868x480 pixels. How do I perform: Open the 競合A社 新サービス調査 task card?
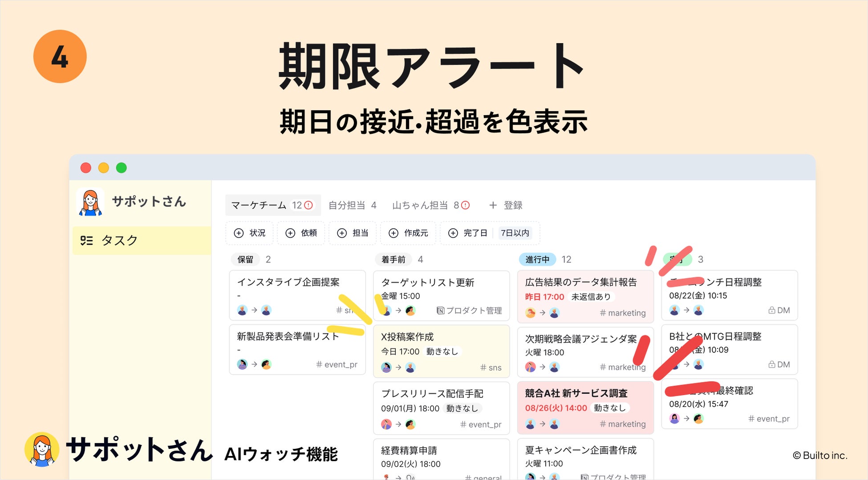pyautogui.click(x=585, y=407)
